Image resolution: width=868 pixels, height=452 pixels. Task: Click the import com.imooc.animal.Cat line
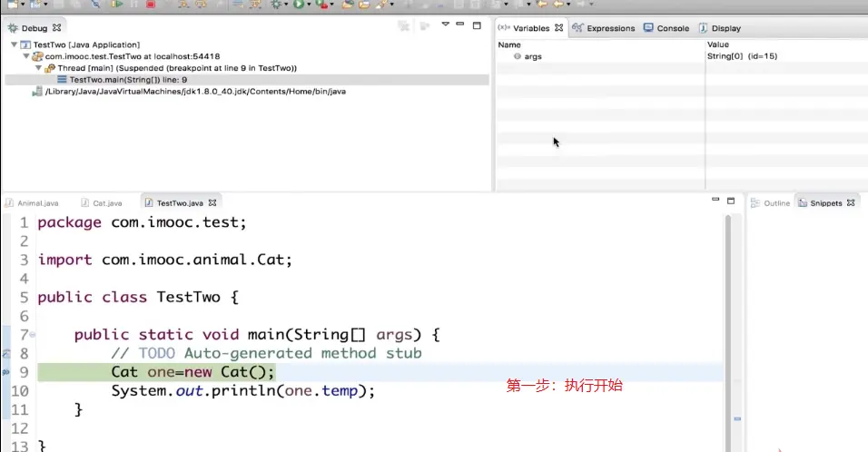pos(164,260)
